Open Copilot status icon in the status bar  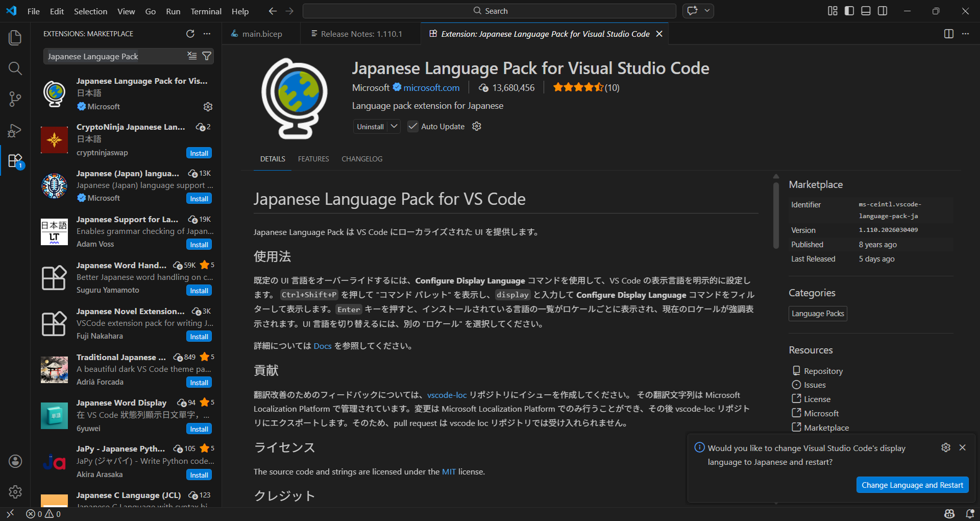pos(949,514)
